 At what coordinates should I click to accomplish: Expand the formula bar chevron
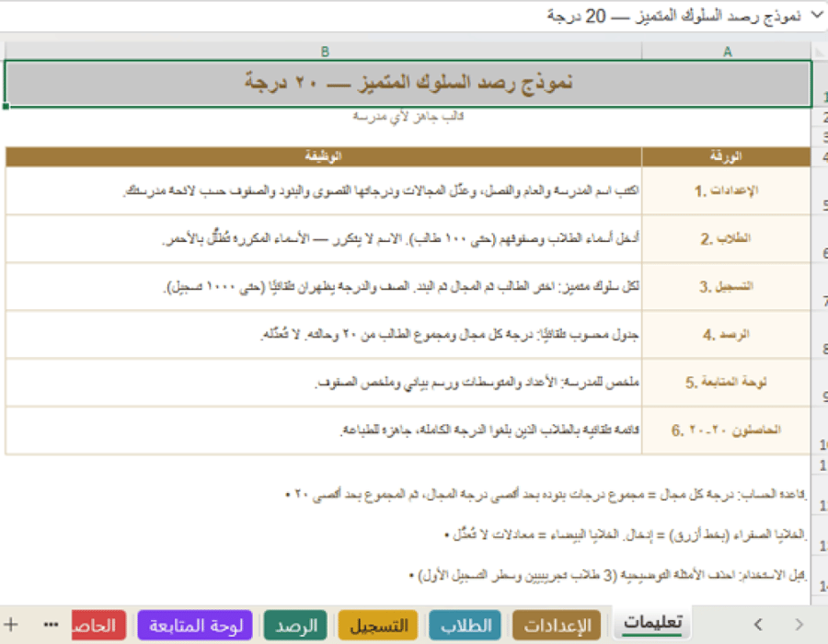[817, 15]
